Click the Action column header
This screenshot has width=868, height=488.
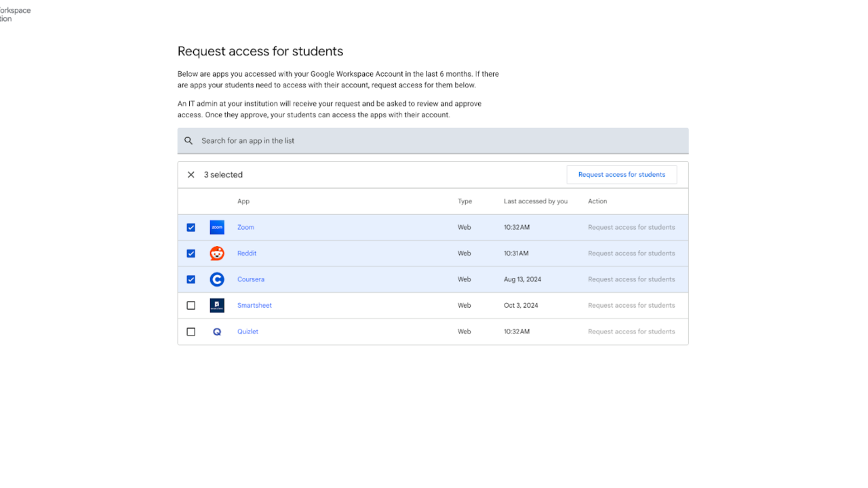click(x=597, y=201)
